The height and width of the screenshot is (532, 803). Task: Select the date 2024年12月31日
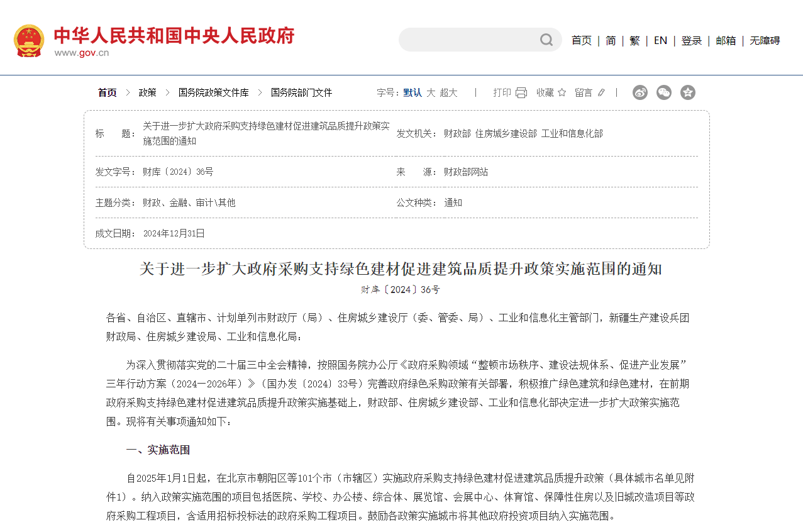pos(174,233)
